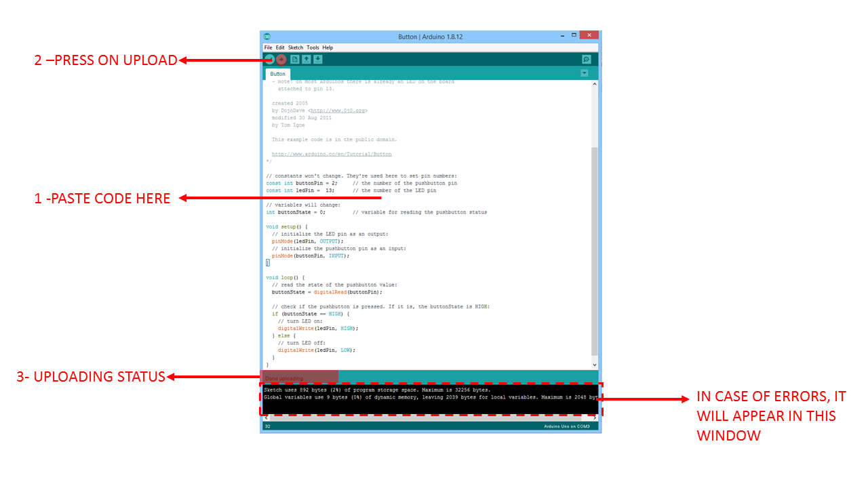The image size is (868, 488).
Task: Click the 'void loop() {' line
Action: (285, 277)
